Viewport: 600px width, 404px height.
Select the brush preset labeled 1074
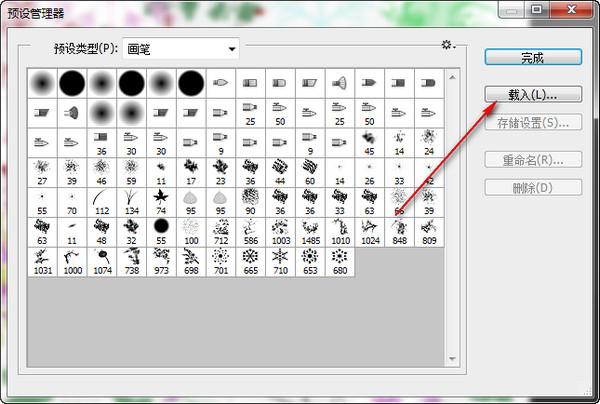[101, 260]
